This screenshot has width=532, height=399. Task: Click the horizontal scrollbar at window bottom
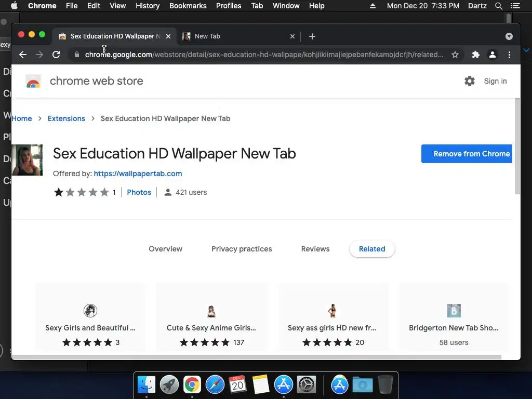point(257,357)
